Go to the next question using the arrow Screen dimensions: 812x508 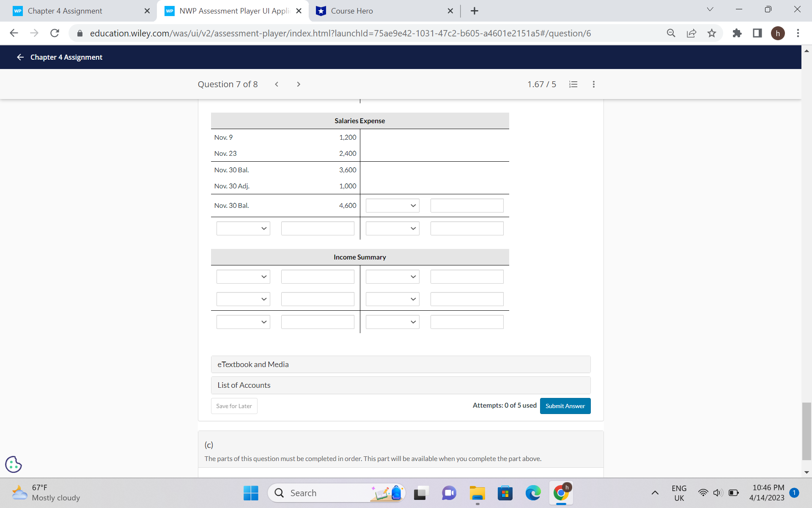tap(299, 84)
